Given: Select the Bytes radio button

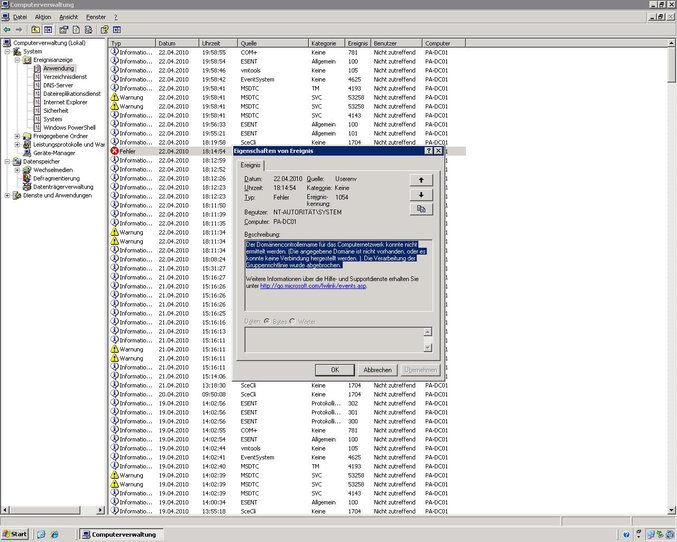Looking at the screenshot, I should click(267, 321).
